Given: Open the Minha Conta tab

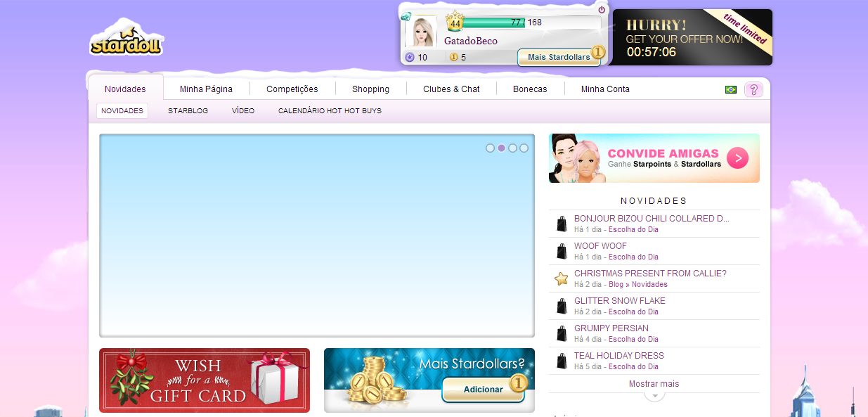Looking at the screenshot, I should [605, 89].
